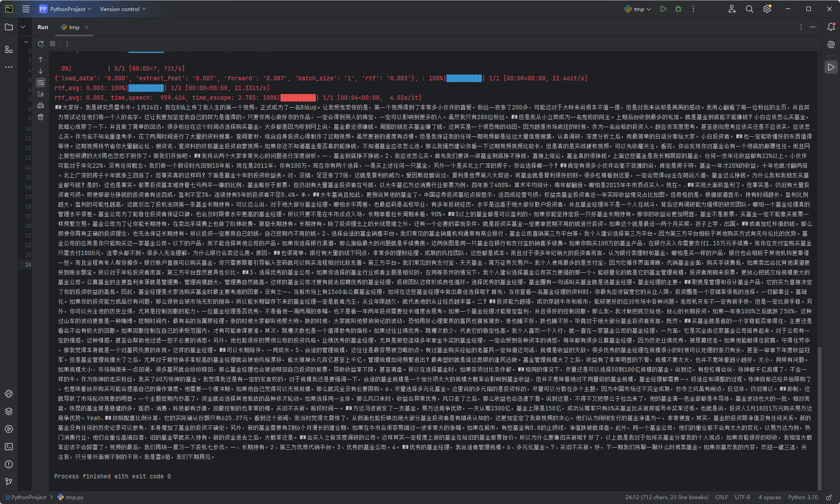Click 'Process finished with exit code 0'

(112, 476)
